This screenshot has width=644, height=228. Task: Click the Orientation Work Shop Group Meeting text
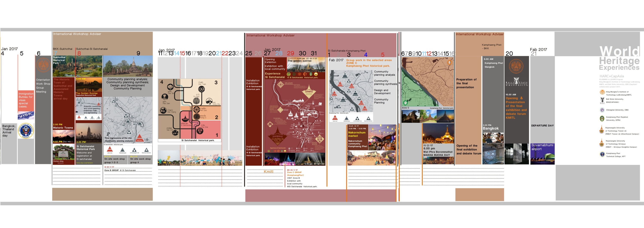[x=43, y=86]
